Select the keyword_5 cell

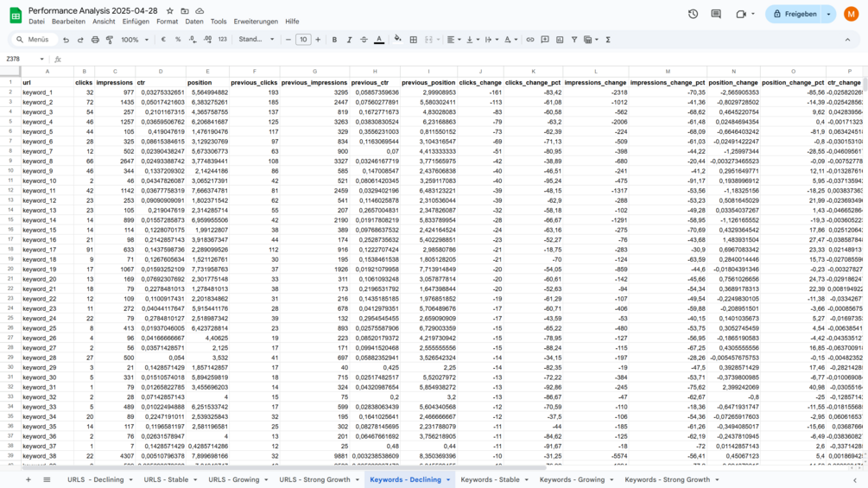click(47, 131)
